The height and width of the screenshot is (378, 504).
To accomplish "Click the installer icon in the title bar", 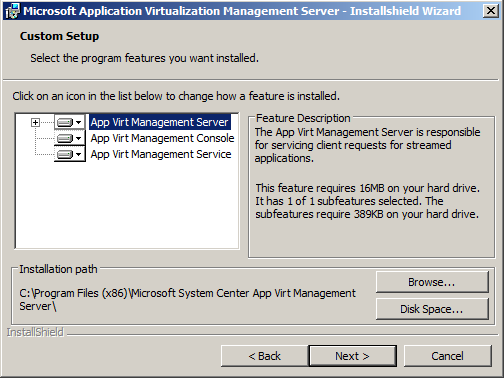I will pos(13,11).
